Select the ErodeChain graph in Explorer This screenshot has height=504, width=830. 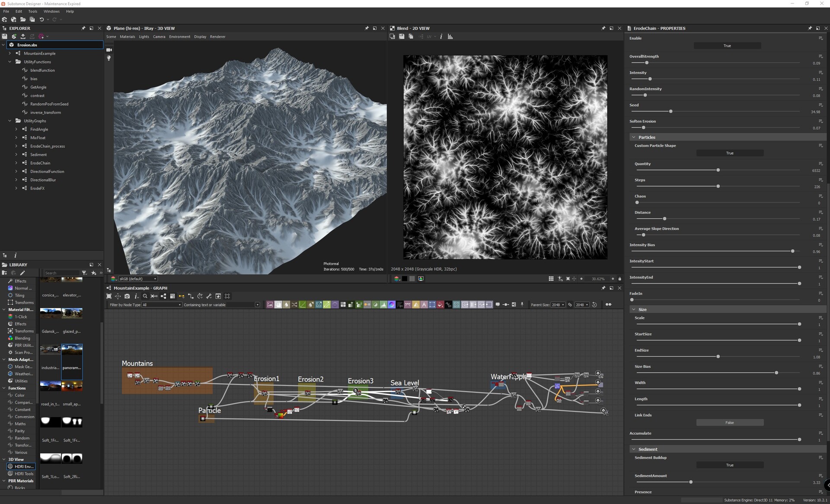coord(40,163)
